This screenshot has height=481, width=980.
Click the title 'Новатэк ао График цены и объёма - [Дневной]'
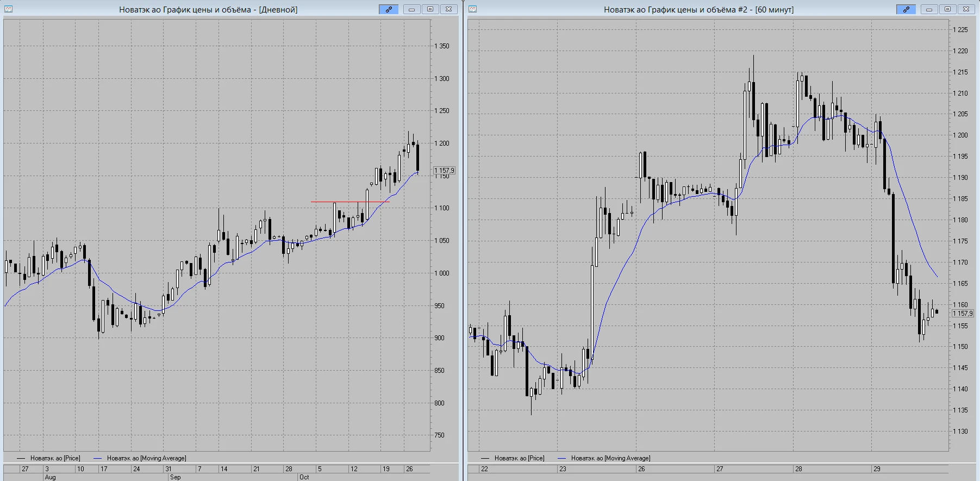coord(208,10)
